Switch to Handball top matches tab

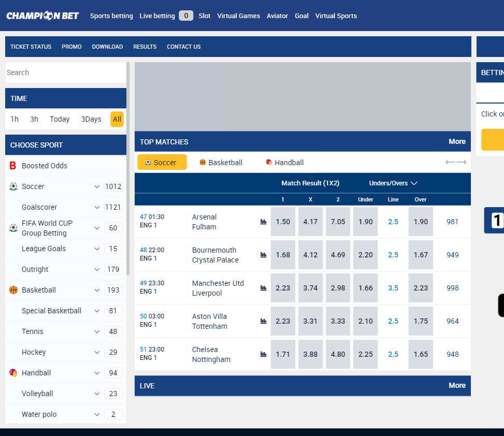(285, 163)
